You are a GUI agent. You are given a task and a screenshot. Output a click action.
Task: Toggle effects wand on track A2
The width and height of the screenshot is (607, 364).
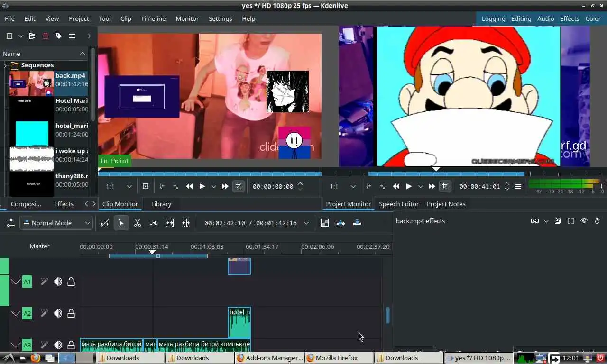coord(44,313)
